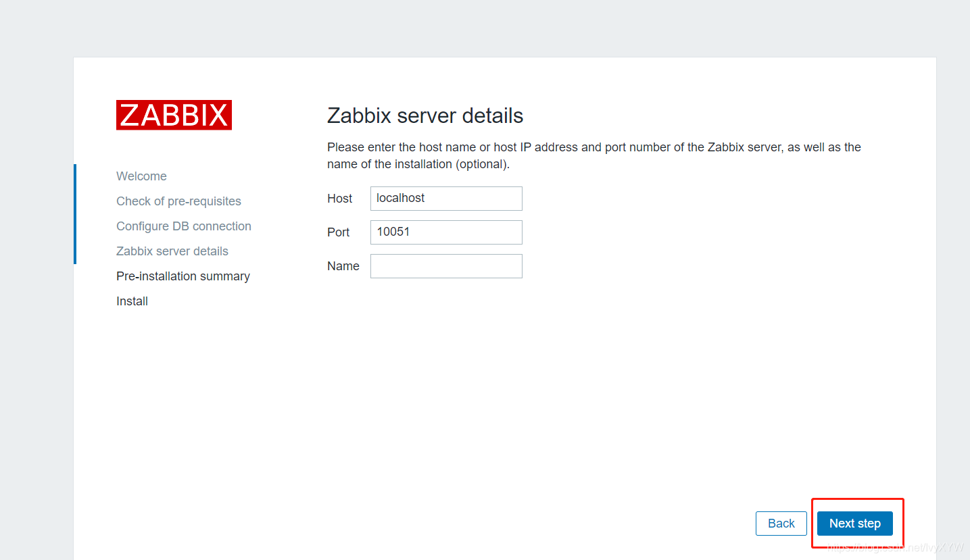Click the Zabbix server details heading
This screenshot has height=560, width=970.
click(425, 116)
